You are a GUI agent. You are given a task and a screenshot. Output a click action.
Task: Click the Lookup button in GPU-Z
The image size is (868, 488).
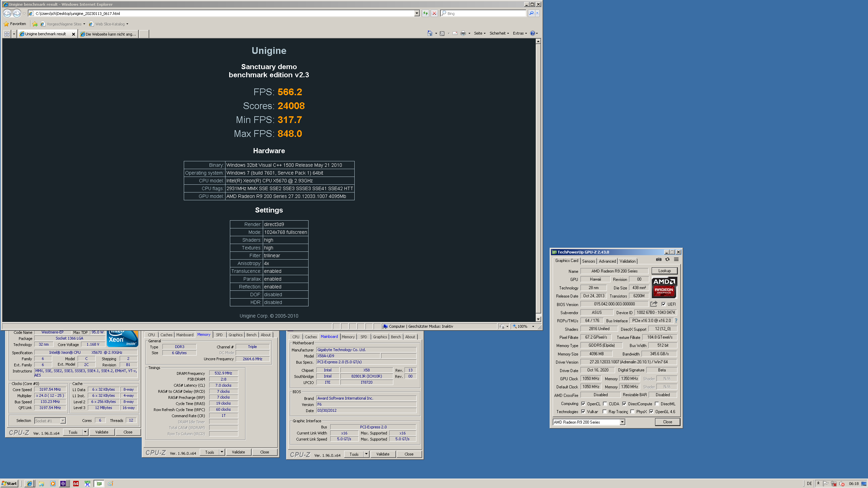[664, 271]
